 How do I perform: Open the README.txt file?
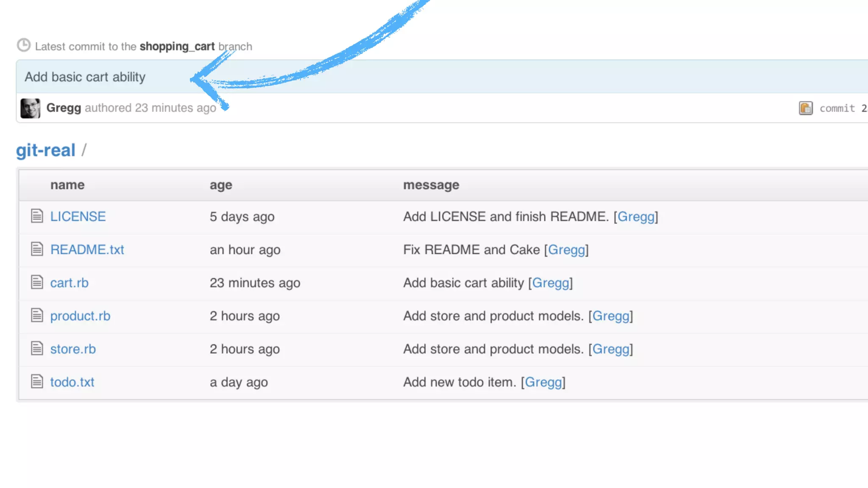(87, 250)
